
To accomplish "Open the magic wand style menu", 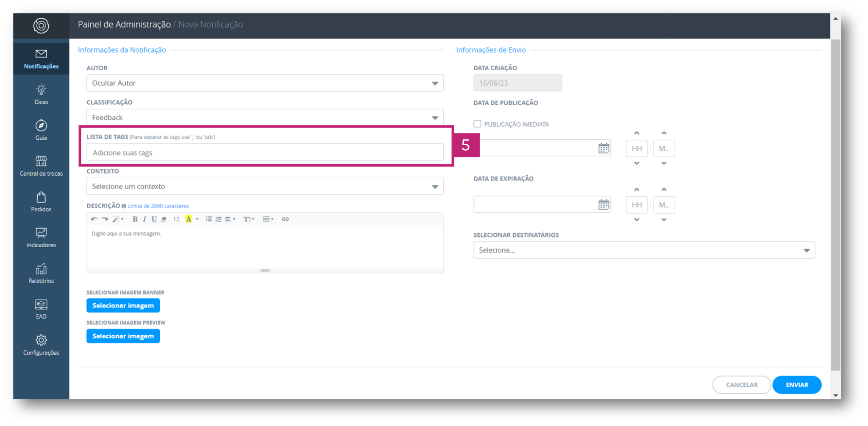I will coord(118,219).
